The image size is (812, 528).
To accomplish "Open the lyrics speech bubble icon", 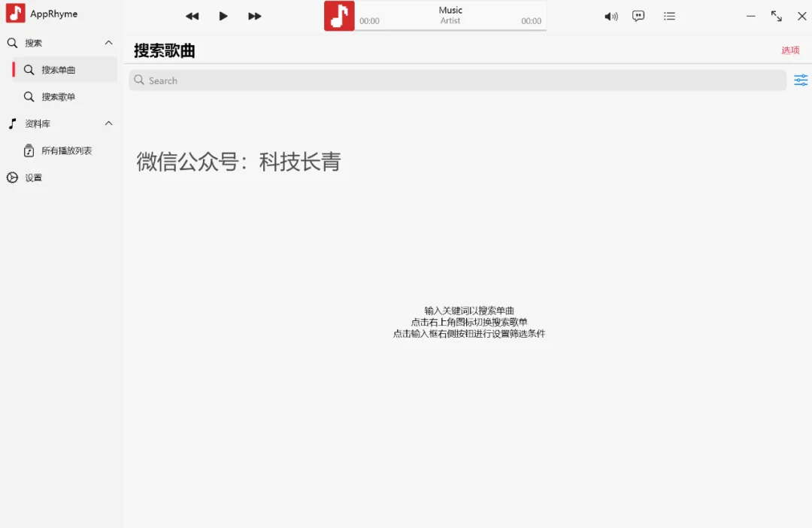I will [638, 16].
